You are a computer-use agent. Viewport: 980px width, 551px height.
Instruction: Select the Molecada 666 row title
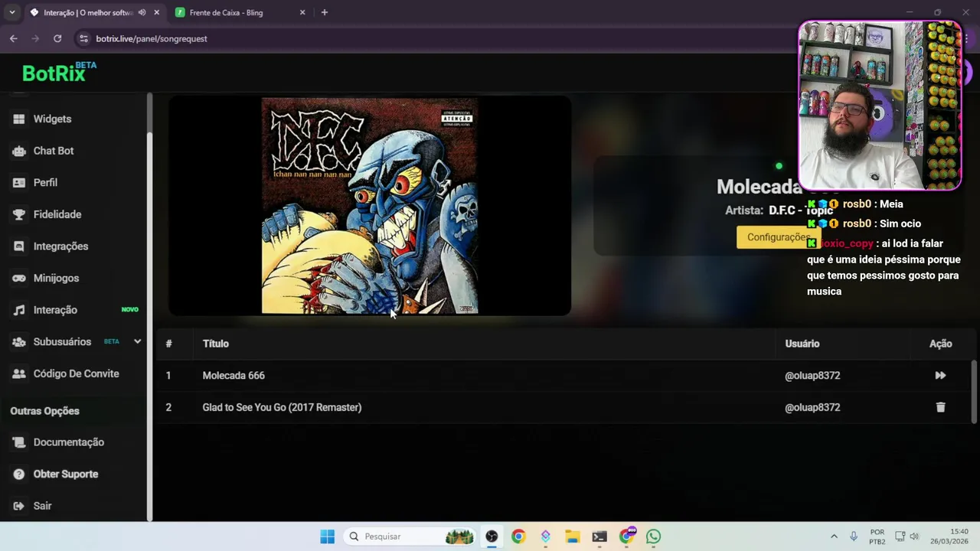click(x=234, y=376)
